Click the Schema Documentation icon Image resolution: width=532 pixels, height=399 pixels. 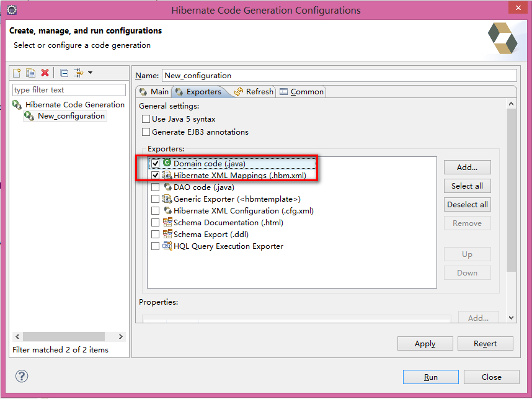pyautogui.click(x=167, y=222)
